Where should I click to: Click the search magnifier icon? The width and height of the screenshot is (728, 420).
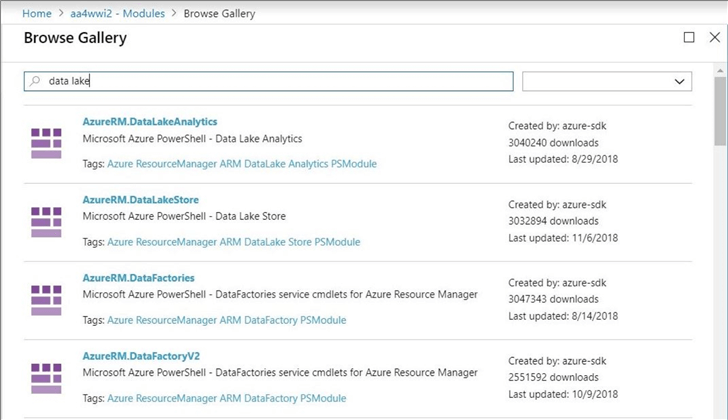(x=36, y=82)
